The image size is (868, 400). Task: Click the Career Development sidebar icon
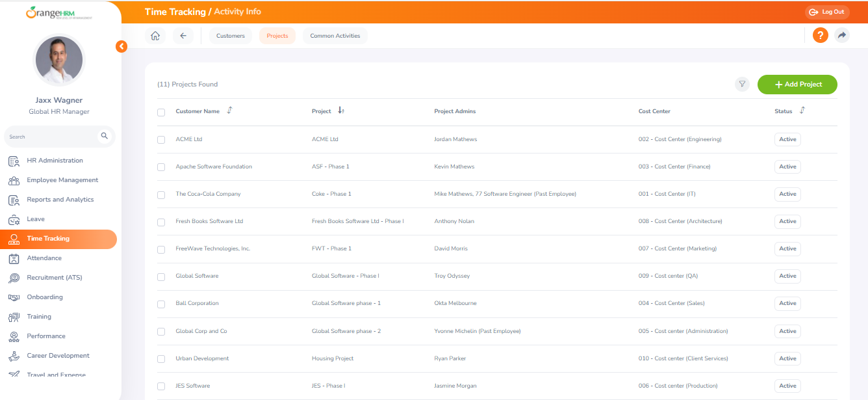point(14,356)
